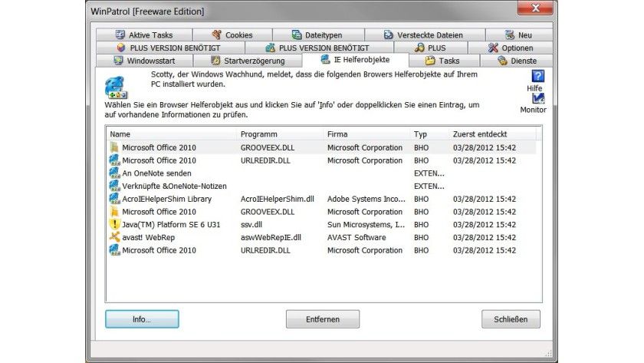Select the IE Helferobjekte tab
644x363 pixels.
click(356, 60)
